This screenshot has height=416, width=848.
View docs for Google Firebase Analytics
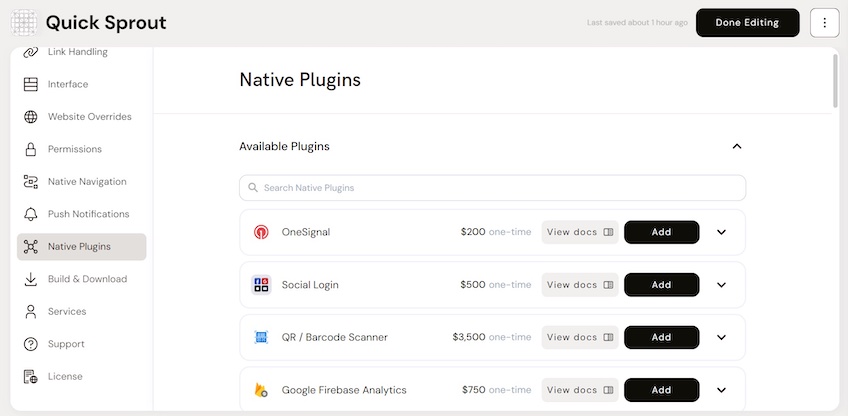[x=580, y=390]
